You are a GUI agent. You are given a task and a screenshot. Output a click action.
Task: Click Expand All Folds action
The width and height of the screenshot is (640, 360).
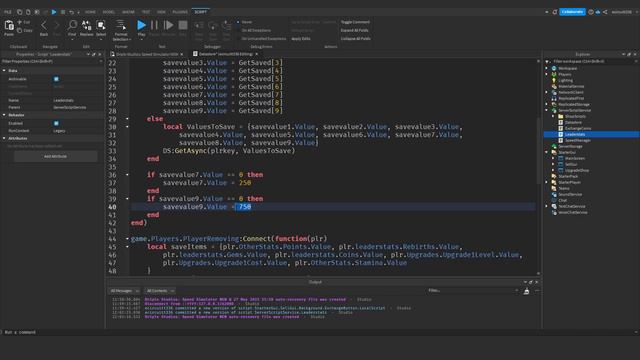point(354,30)
